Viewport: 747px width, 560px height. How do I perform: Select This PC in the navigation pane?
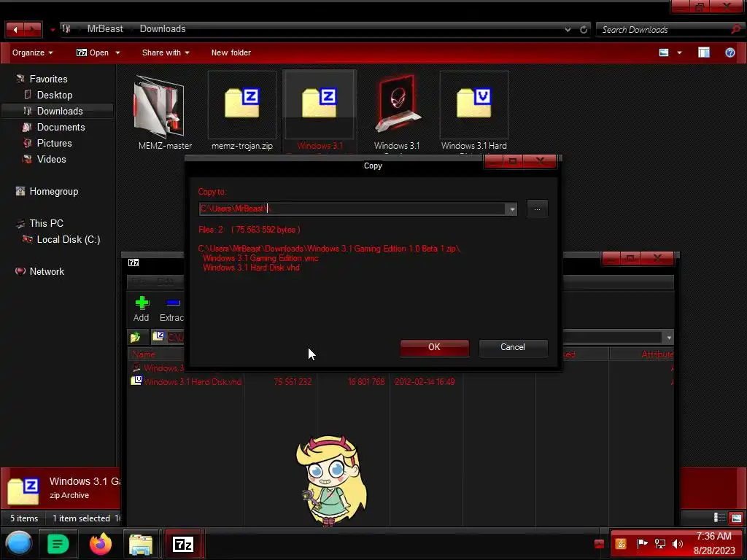46,223
